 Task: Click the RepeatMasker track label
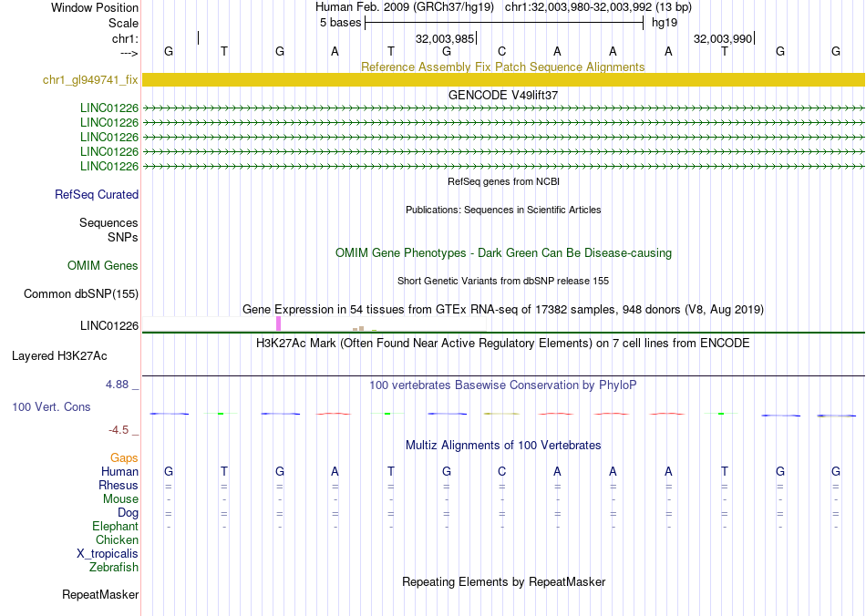tap(100, 594)
